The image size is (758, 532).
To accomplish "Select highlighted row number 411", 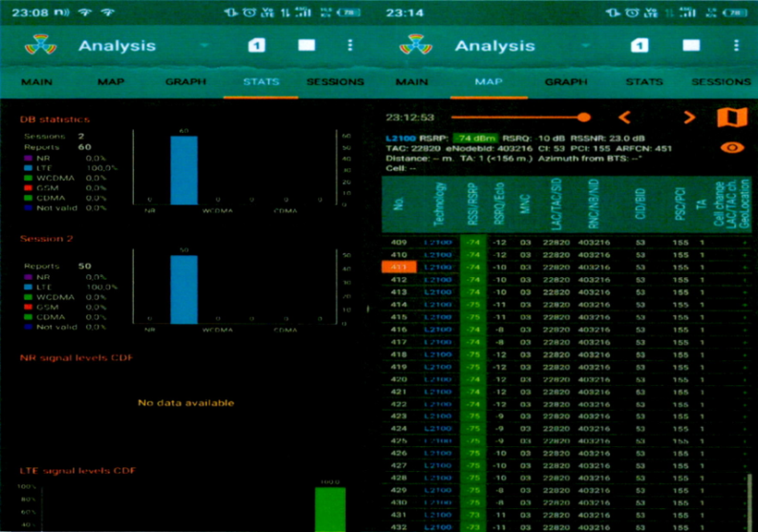I will point(398,267).
